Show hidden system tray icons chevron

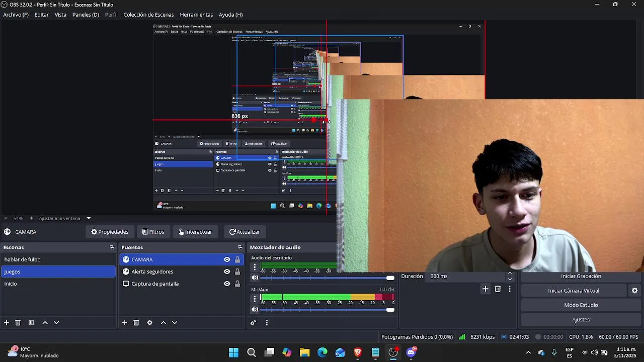528,352
